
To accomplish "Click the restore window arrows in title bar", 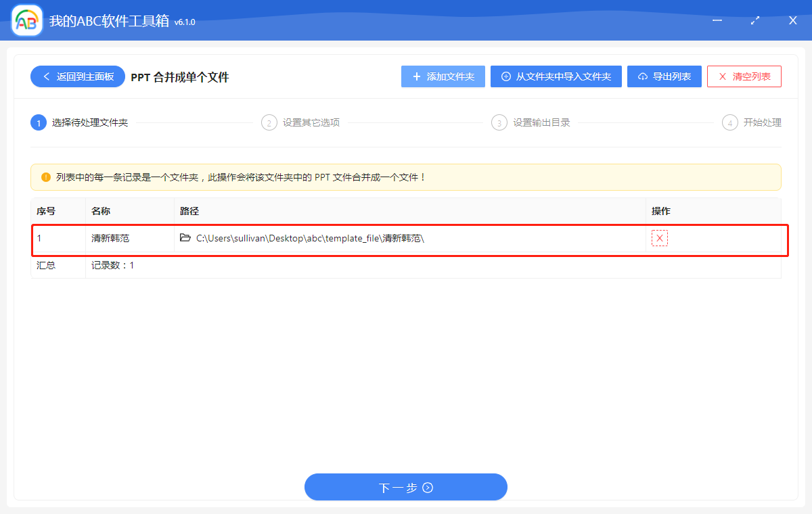I will pos(754,20).
